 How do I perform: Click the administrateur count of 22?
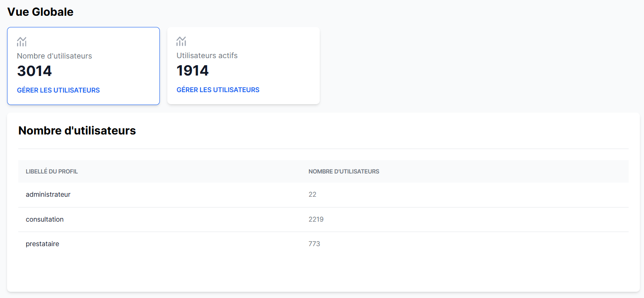[x=312, y=194]
